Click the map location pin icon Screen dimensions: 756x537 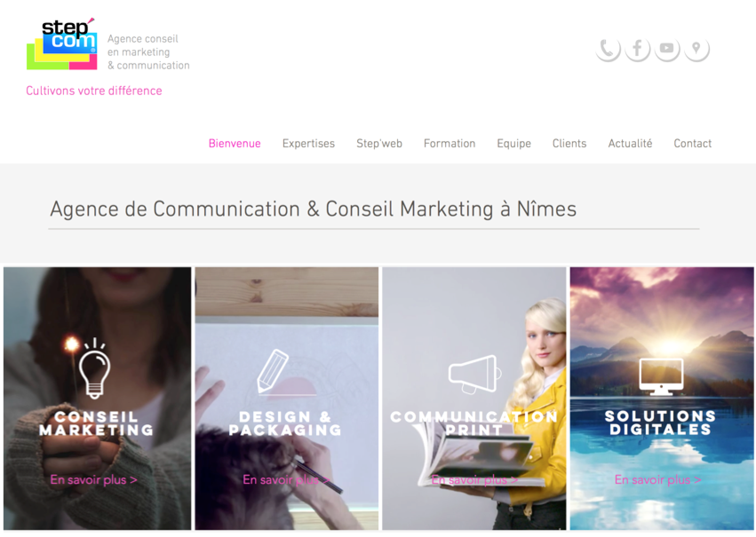click(696, 48)
